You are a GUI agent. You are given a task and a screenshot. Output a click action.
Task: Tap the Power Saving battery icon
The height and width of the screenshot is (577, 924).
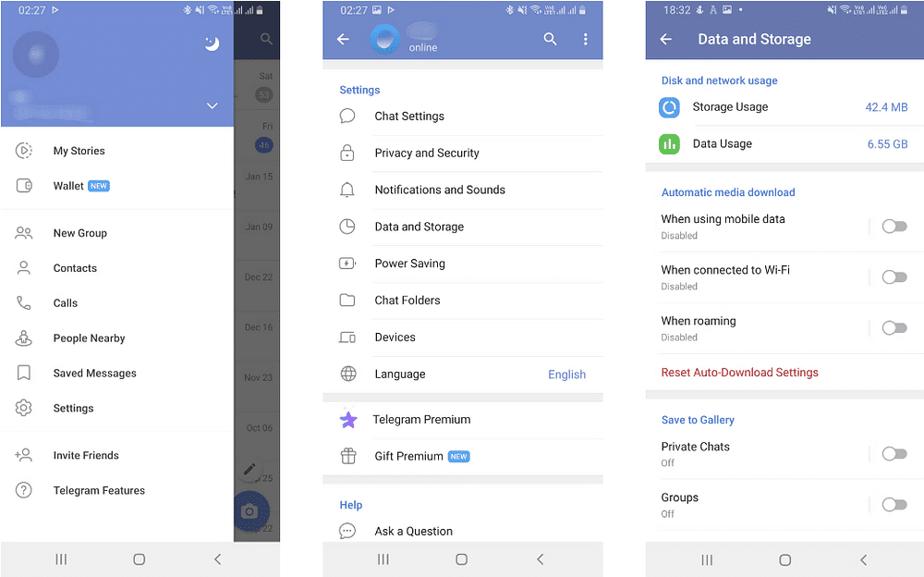click(347, 264)
